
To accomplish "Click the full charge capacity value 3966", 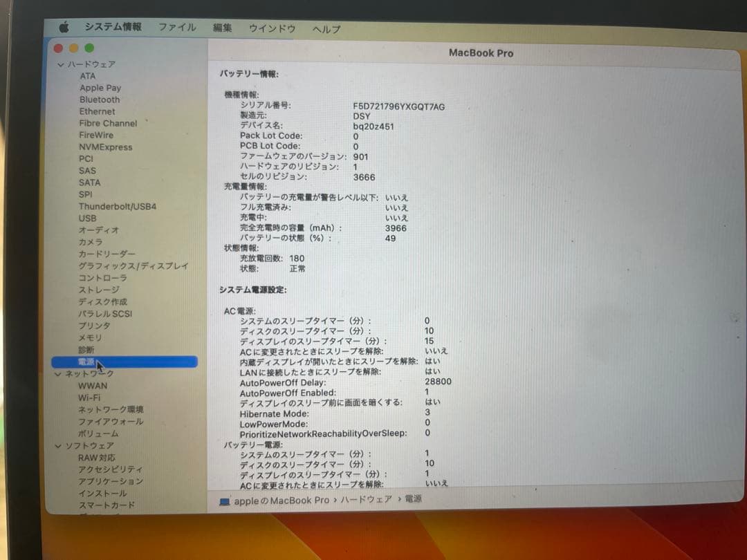I will point(396,229).
